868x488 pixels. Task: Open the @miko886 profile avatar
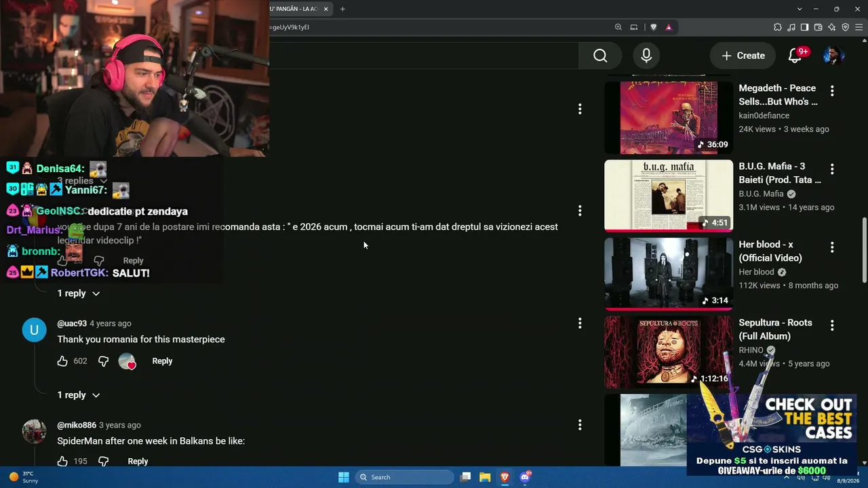(x=35, y=432)
